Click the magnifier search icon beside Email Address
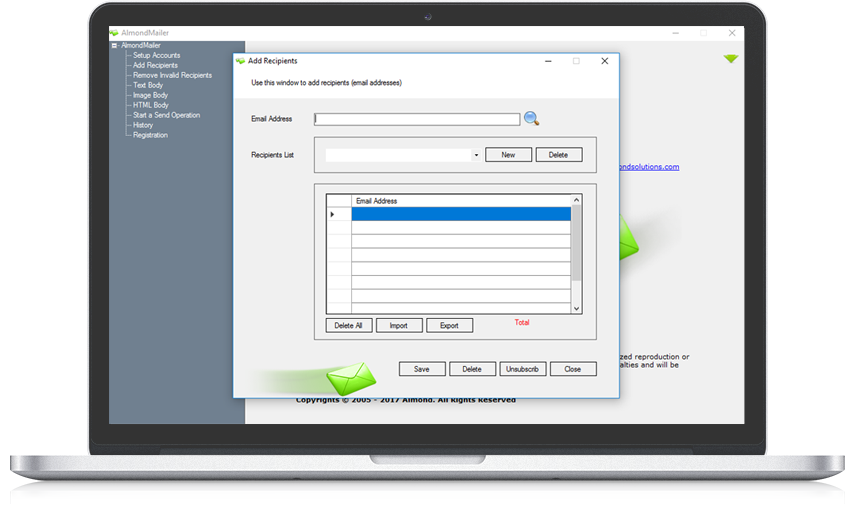 coord(532,118)
